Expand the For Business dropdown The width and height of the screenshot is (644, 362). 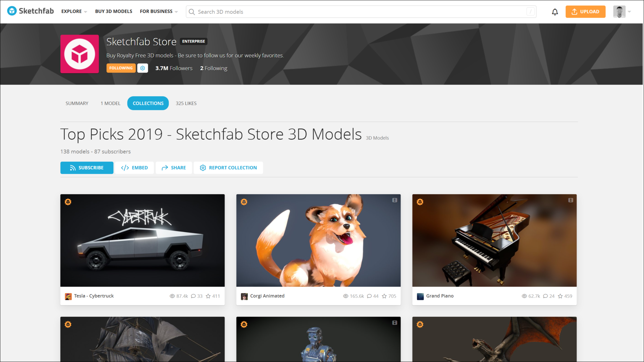tap(159, 12)
